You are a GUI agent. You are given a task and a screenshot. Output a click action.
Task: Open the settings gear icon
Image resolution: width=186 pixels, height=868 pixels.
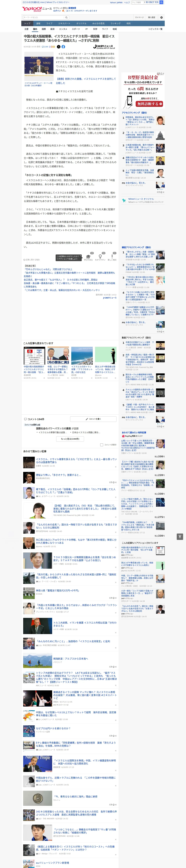[161, 18]
